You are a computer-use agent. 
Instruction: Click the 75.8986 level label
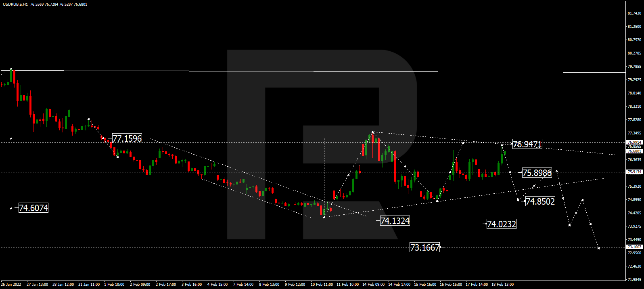pyautogui.click(x=537, y=173)
